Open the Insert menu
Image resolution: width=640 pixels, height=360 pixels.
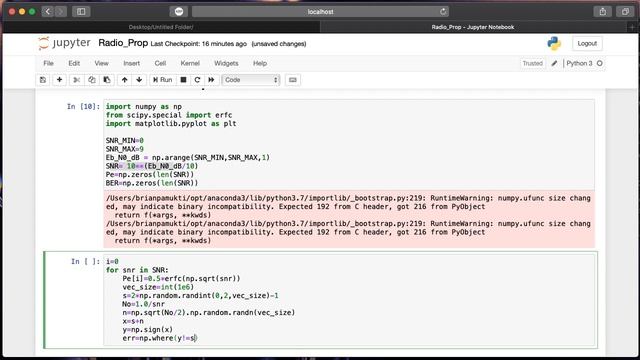131,63
